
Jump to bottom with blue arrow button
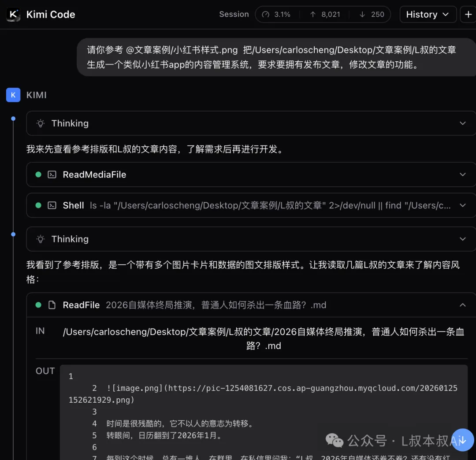(463, 440)
